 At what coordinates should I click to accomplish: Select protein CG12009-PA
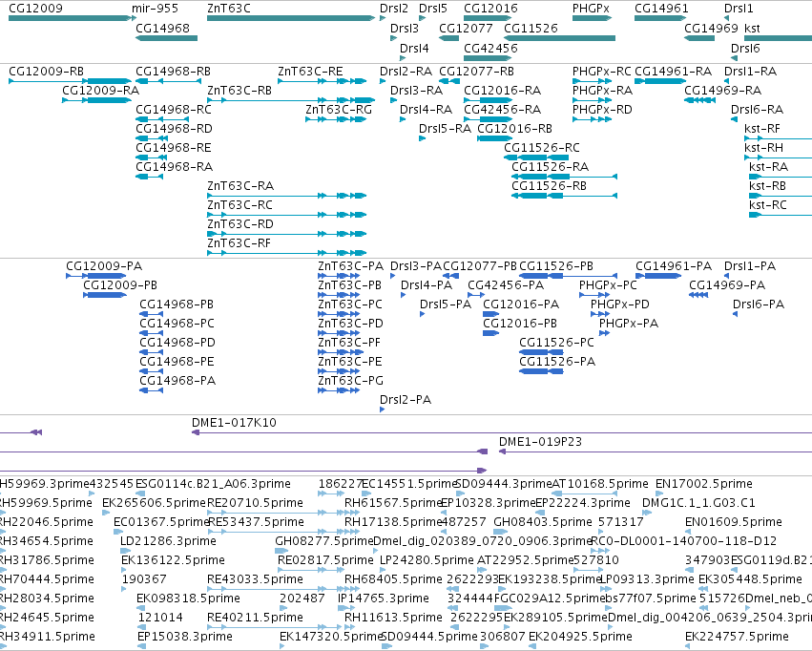96,276
